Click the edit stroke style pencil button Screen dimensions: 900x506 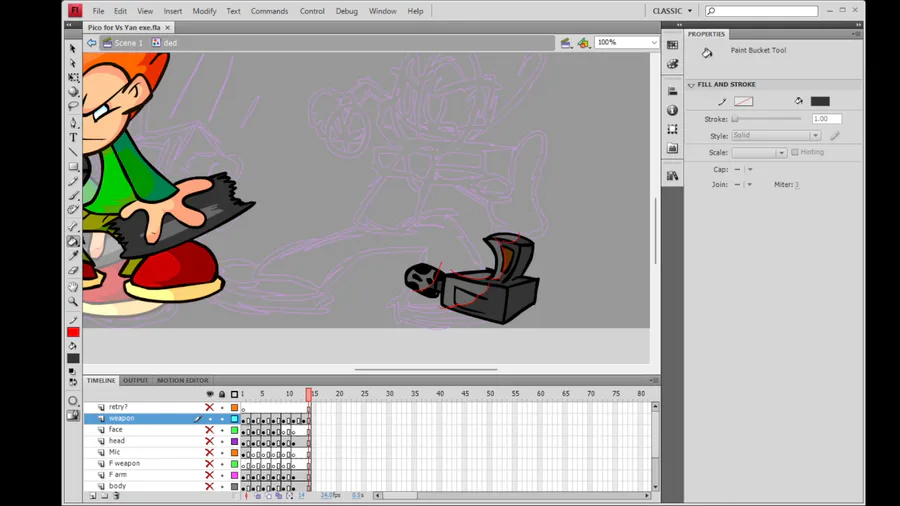tap(835, 135)
